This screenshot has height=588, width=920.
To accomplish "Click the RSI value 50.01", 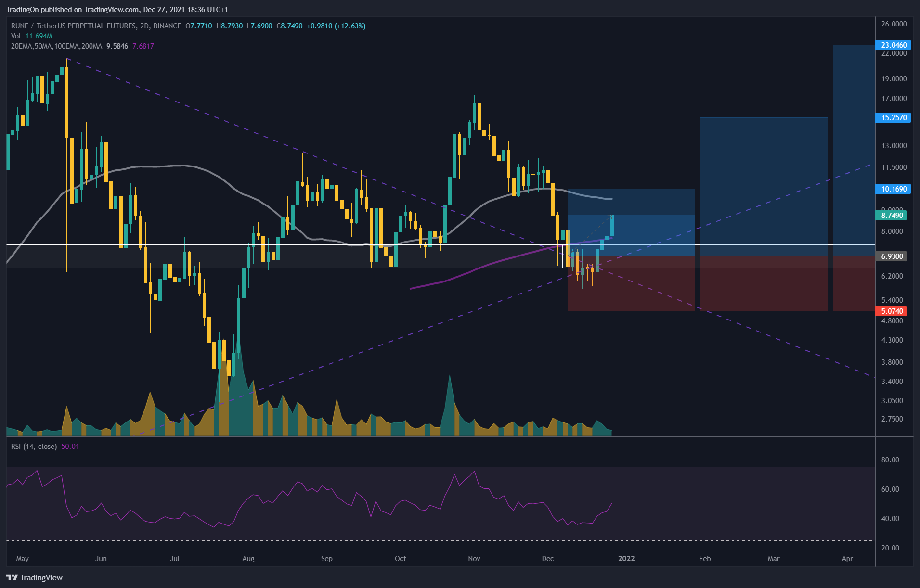I will pyautogui.click(x=70, y=447).
